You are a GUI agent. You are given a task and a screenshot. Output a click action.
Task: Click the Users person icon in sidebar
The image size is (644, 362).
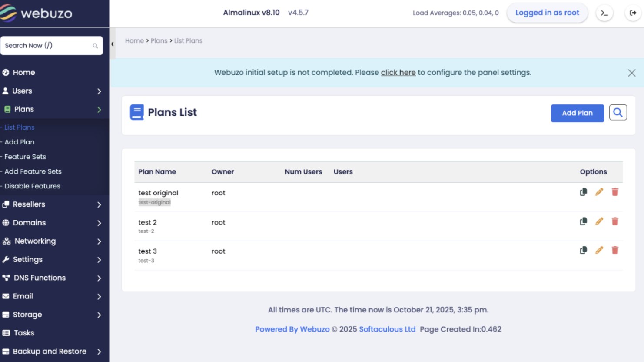5,91
